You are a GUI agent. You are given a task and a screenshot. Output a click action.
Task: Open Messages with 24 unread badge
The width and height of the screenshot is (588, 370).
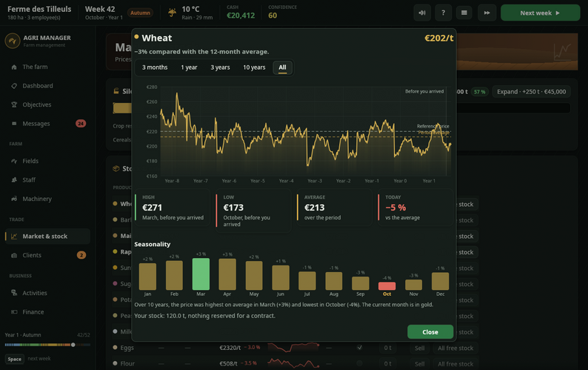pyautogui.click(x=47, y=124)
